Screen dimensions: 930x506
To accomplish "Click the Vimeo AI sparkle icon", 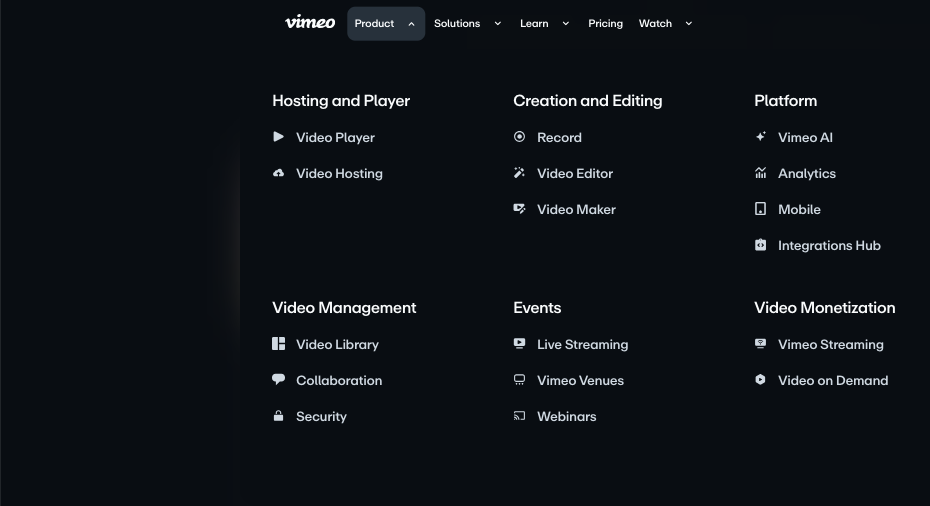I will (x=760, y=136).
